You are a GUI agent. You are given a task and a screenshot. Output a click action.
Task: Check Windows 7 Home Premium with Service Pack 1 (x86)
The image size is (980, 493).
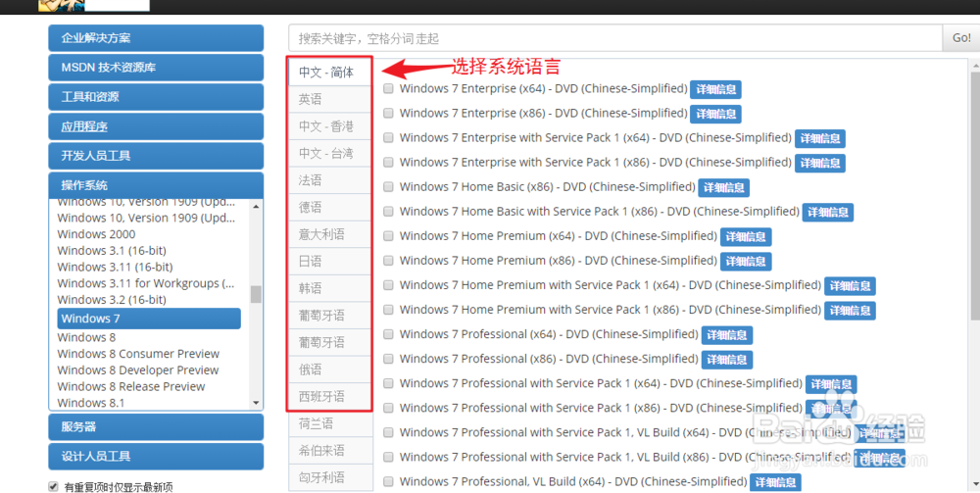click(388, 310)
